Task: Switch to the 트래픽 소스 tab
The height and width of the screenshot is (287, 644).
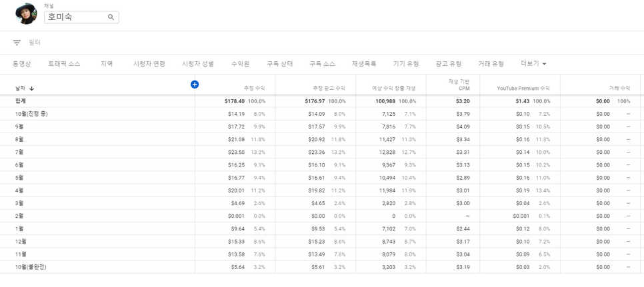Action: click(x=64, y=64)
